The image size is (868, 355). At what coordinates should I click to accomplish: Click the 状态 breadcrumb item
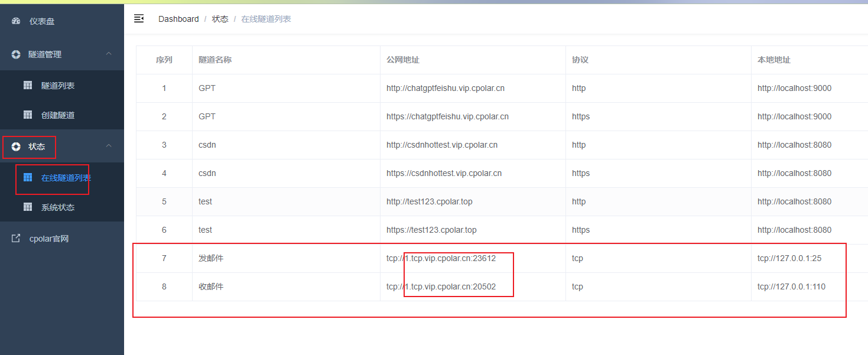click(220, 19)
